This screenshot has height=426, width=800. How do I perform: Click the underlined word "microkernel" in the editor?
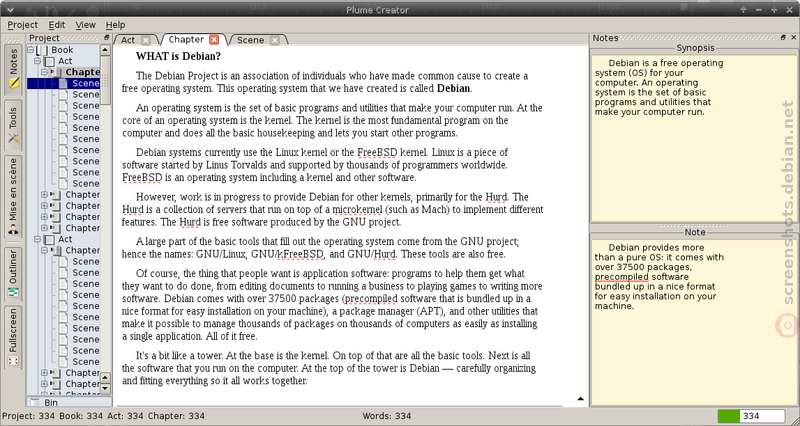point(358,210)
